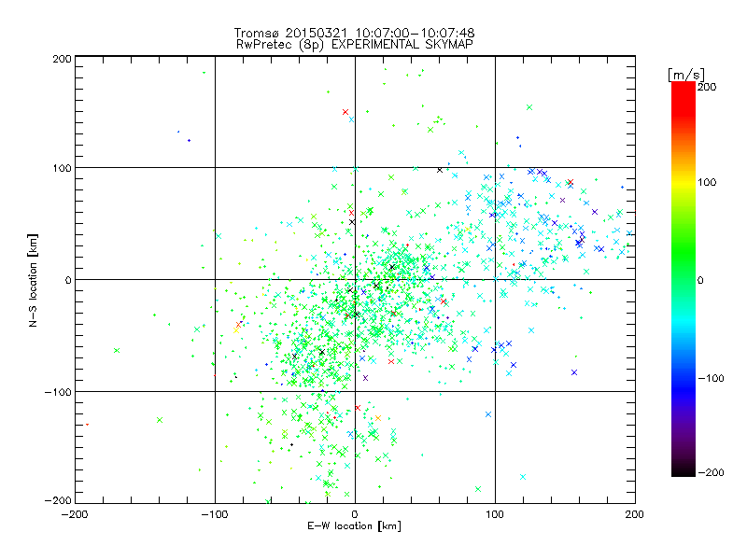Click the subtitle "RwPretec (8p) EXPERIMENTAL SKYMAP"
747x560 pixels.
pyautogui.click(x=354, y=44)
